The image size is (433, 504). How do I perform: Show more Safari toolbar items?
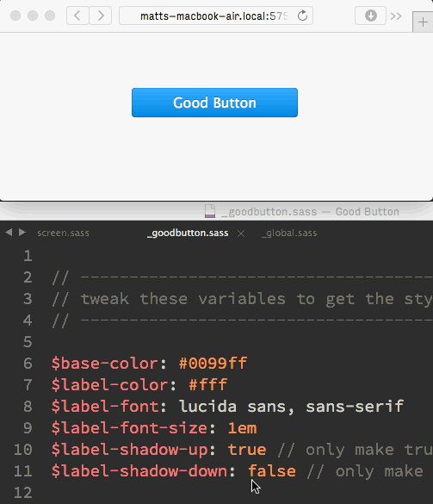pyautogui.click(x=396, y=16)
